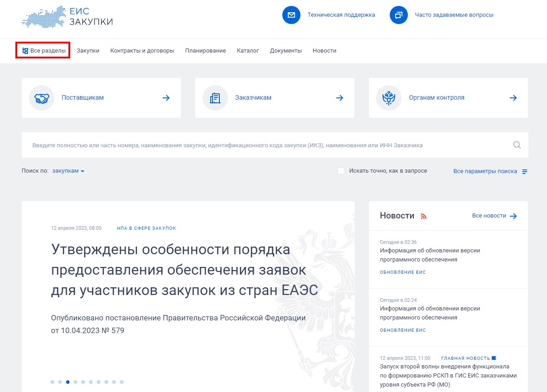
Task: Select the fourth carousel slide dot
Action: pos(76,382)
